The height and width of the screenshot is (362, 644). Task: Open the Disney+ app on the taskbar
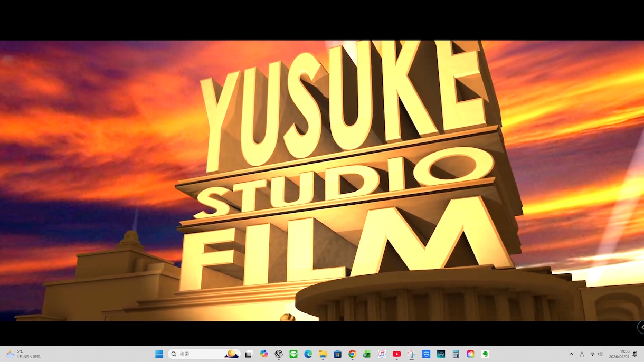(441, 354)
